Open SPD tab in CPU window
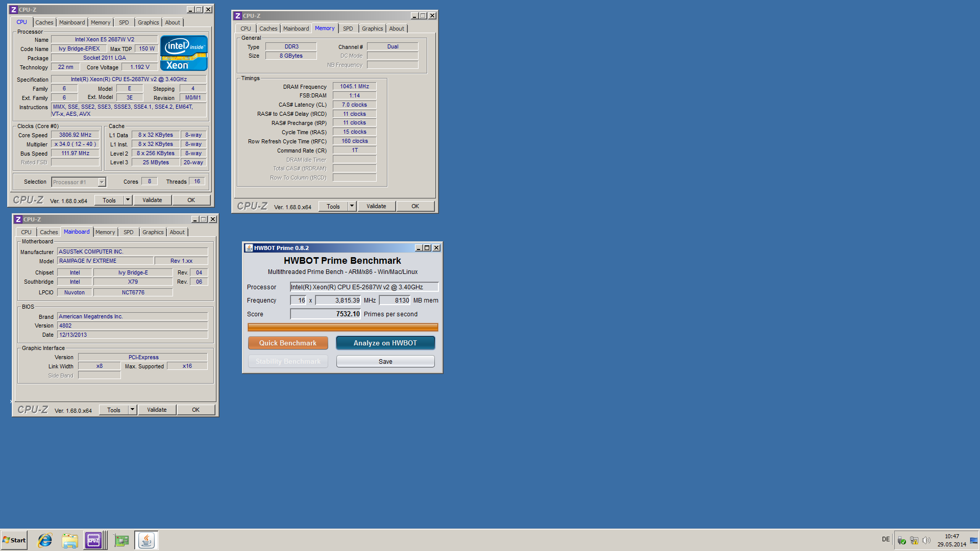 point(124,22)
